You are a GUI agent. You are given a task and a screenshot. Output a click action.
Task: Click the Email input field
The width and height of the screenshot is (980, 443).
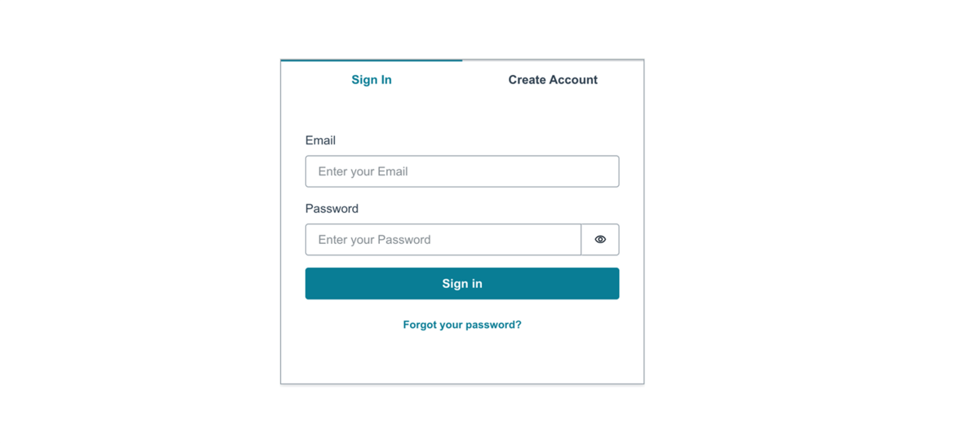coord(462,171)
